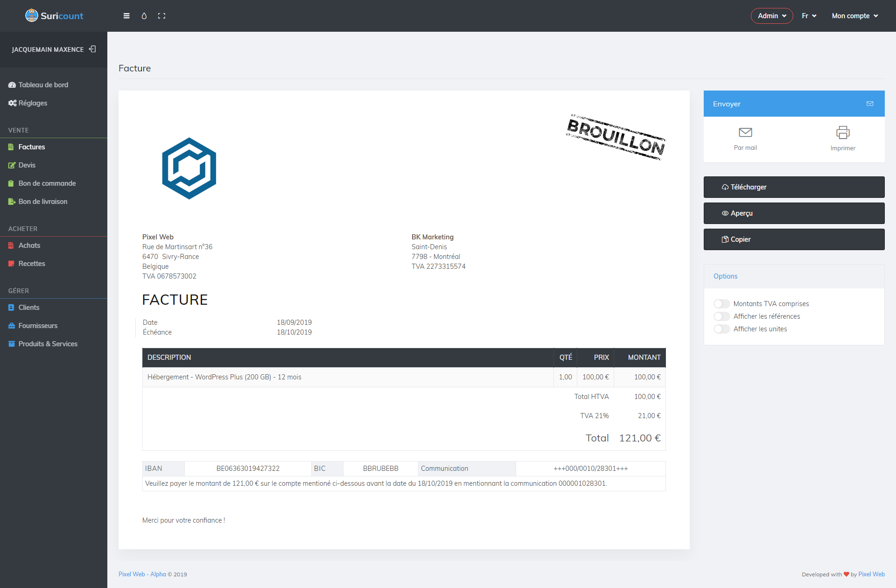This screenshot has width=896, height=588.
Task: Open Clients in sidebar
Action: (x=54, y=308)
